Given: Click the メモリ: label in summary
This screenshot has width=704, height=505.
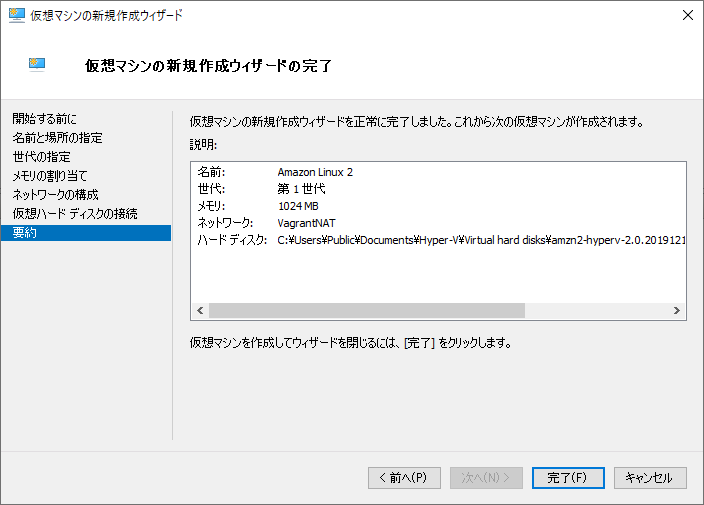Looking at the screenshot, I should coord(211,206).
